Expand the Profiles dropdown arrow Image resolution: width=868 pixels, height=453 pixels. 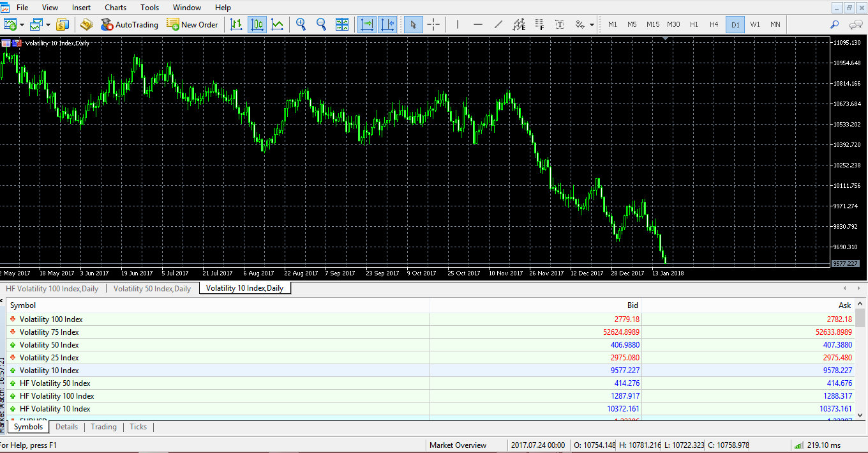pos(48,25)
